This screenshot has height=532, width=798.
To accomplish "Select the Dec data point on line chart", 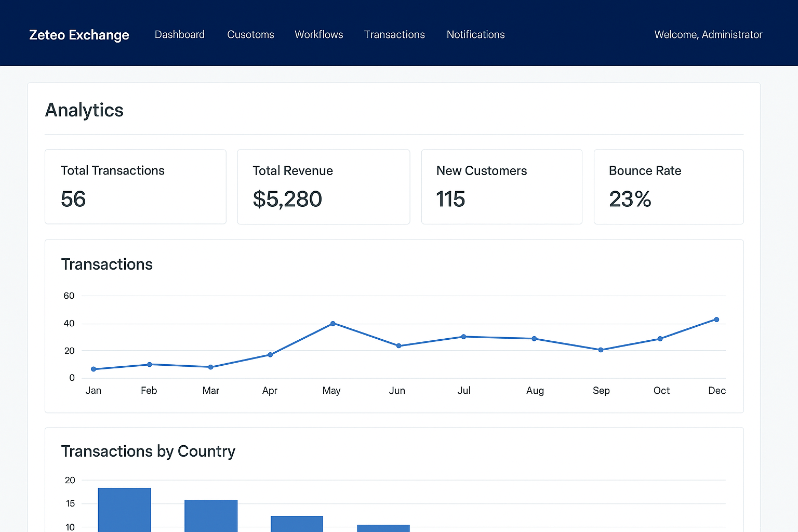I will [x=716, y=320].
